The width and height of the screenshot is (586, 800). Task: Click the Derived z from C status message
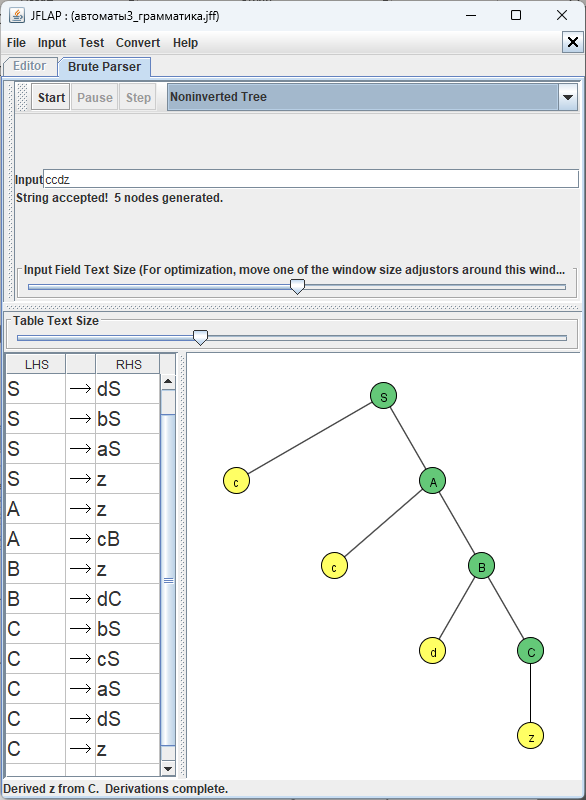click(116, 789)
